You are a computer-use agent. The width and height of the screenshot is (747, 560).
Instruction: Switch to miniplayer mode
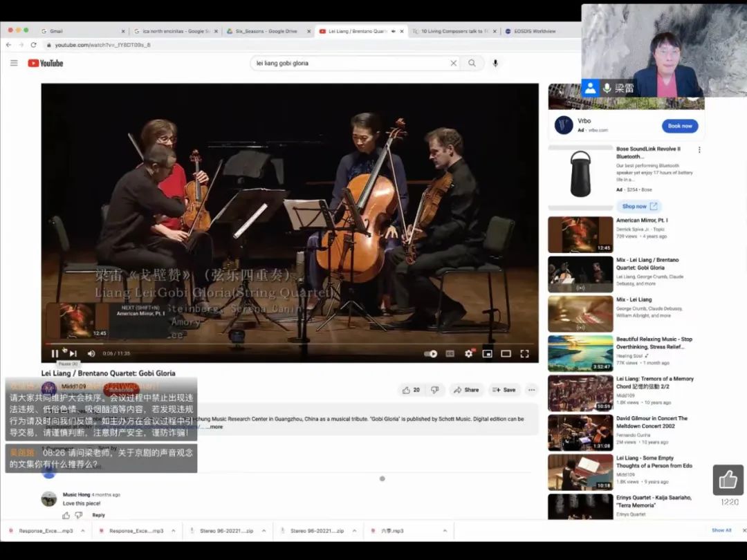tap(487, 353)
